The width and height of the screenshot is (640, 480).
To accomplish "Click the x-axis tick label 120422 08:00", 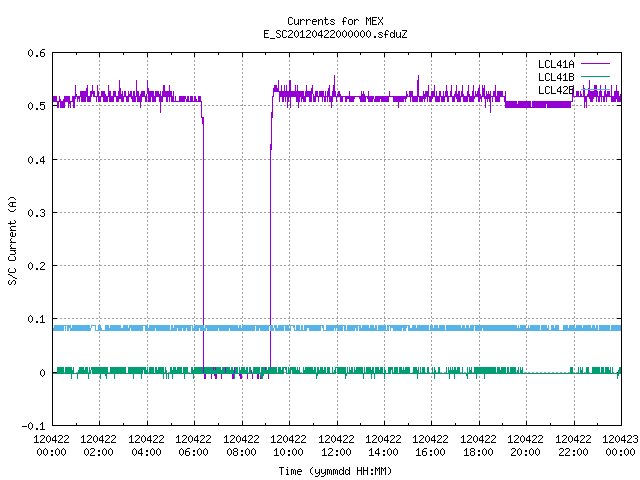I will 241,445.
